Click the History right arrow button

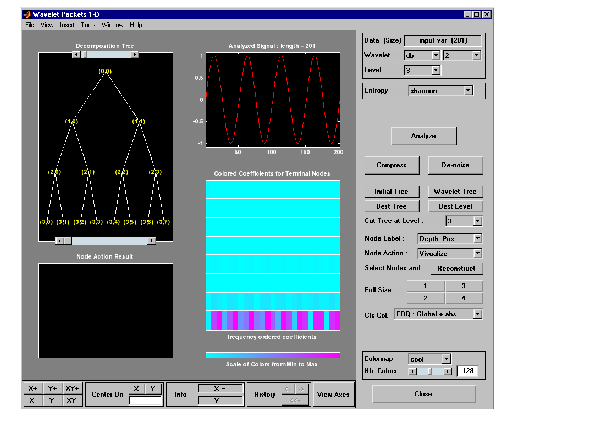pyautogui.click(x=301, y=388)
